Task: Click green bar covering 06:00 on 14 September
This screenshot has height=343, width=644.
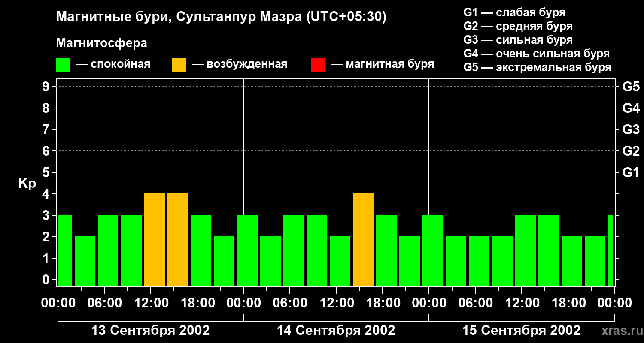Action: [x=294, y=251]
